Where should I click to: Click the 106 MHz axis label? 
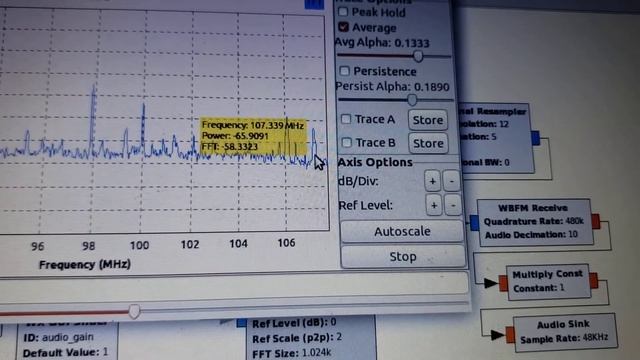click(286, 243)
